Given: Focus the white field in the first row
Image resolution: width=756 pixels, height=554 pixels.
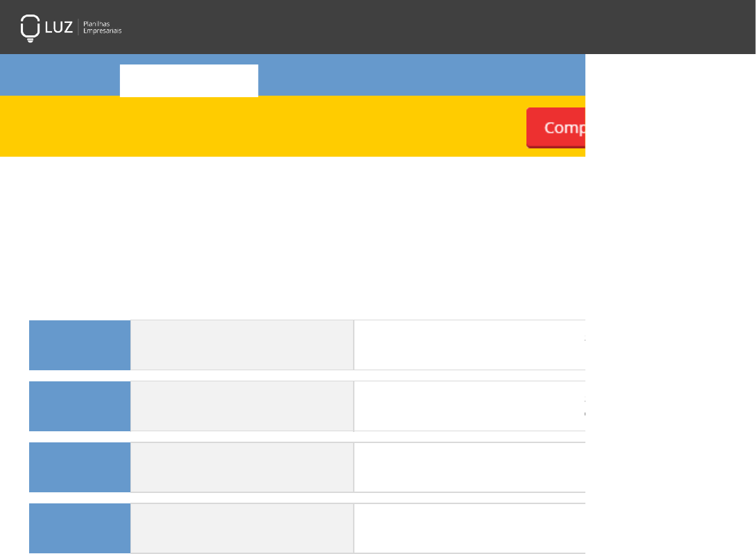Looking at the screenshot, I should pos(469,345).
